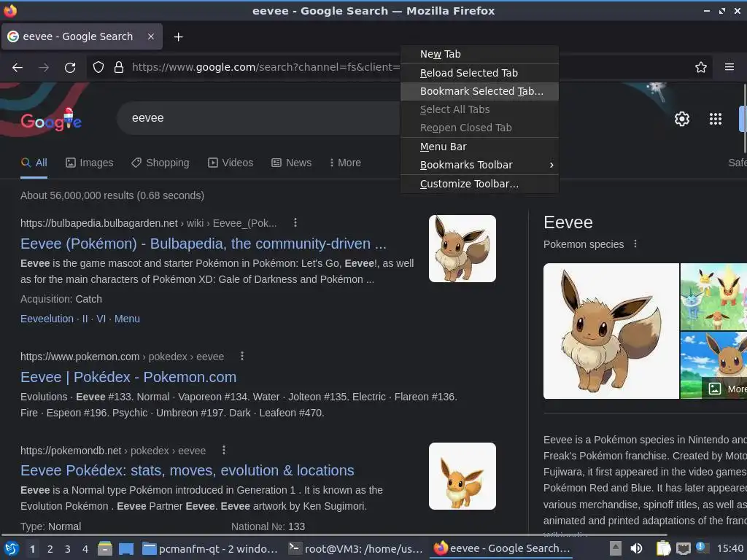Screen dimensions: 747x560
Task: View site security padlock info
Action: [x=119, y=68]
